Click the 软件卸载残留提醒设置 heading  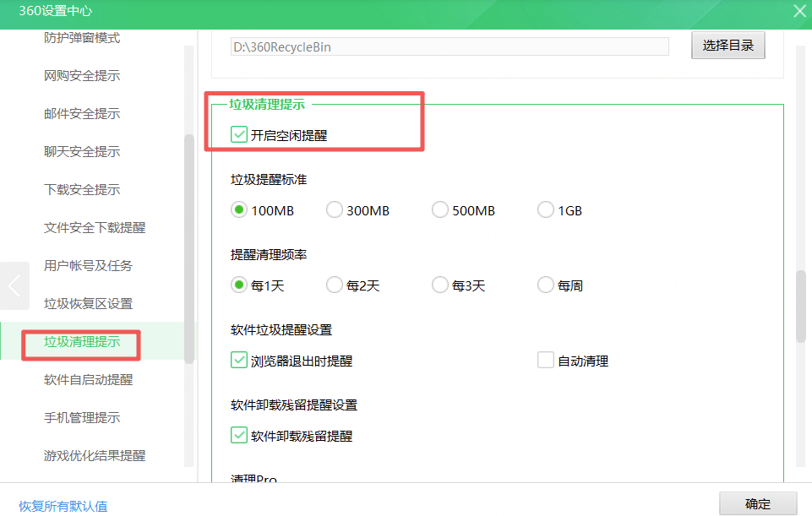[x=294, y=405]
